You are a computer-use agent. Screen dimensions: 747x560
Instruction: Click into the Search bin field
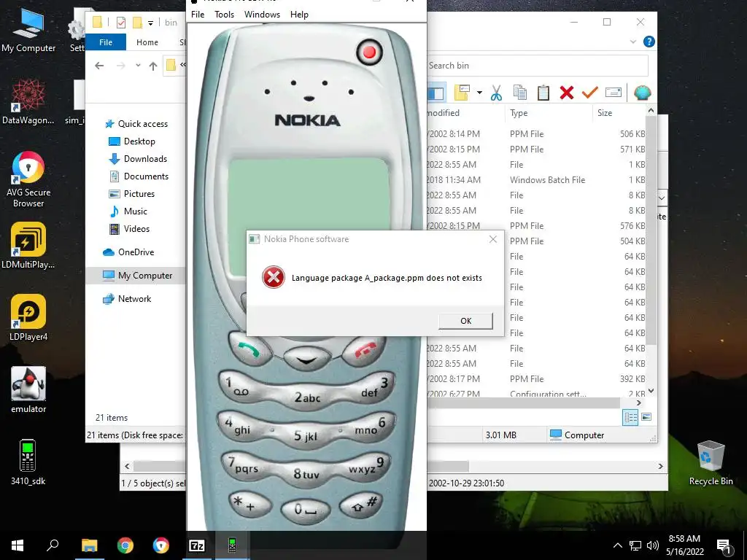(538, 66)
